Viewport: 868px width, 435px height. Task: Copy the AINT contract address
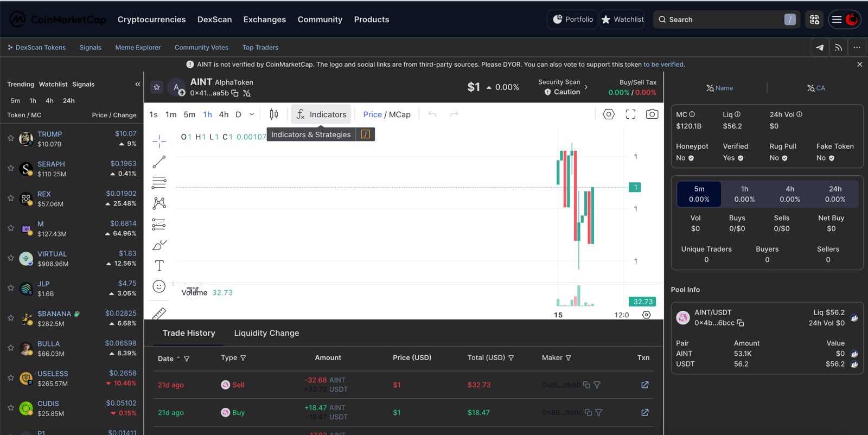(x=235, y=93)
